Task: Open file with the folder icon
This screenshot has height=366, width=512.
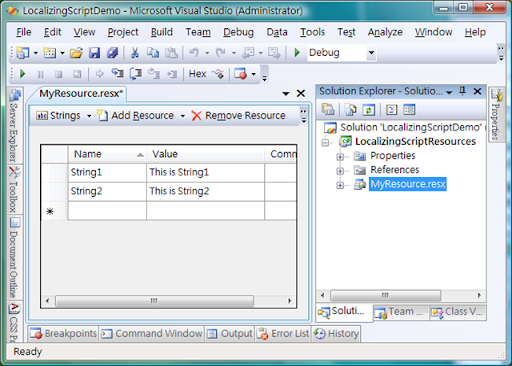Action: tap(76, 53)
